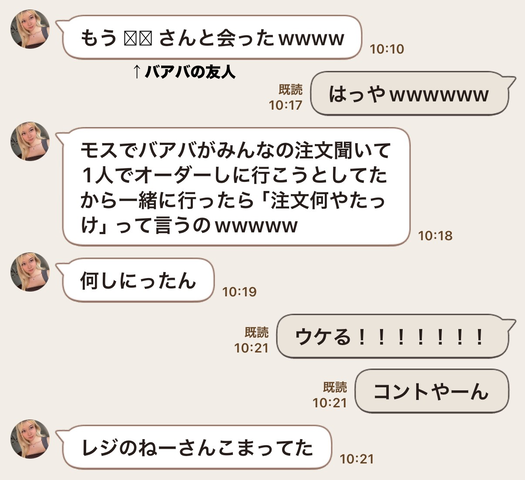Tap sender avatar beside 10:10 message
525x480 pixels.
coord(30,29)
